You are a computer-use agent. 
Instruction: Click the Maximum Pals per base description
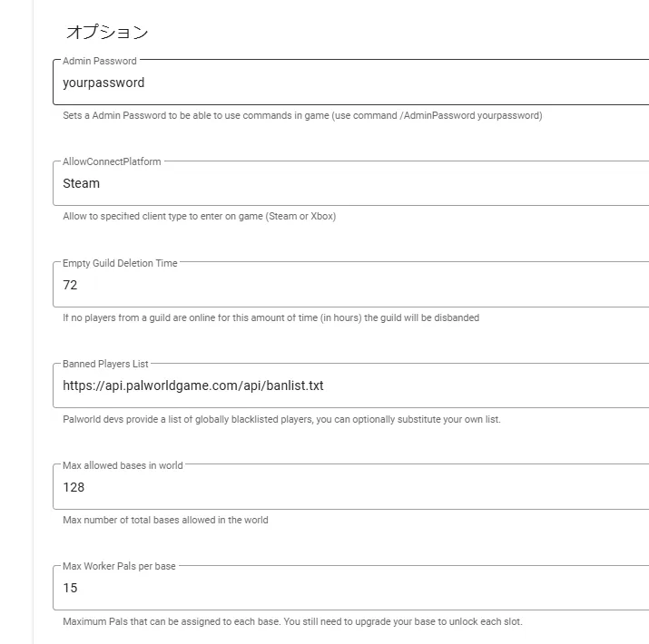[292, 621]
